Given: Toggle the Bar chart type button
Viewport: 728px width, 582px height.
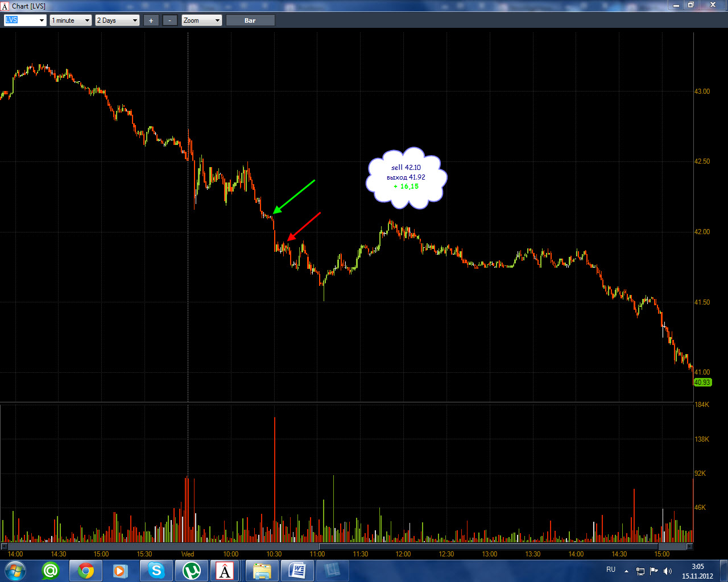Looking at the screenshot, I should click(x=250, y=20).
